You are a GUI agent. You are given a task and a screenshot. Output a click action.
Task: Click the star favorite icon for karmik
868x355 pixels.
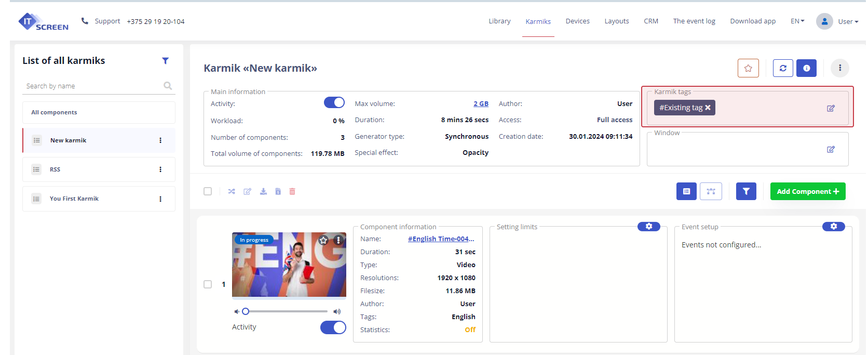(748, 68)
